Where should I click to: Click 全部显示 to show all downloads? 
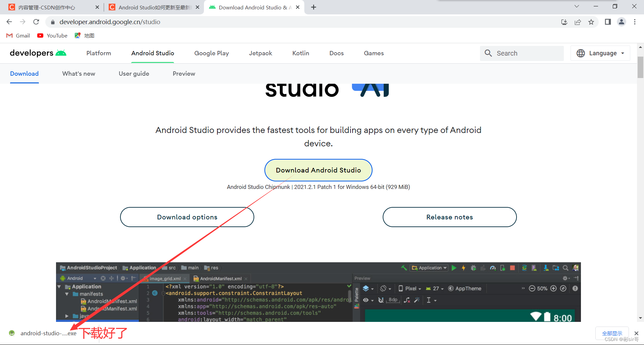pos(612,333)
